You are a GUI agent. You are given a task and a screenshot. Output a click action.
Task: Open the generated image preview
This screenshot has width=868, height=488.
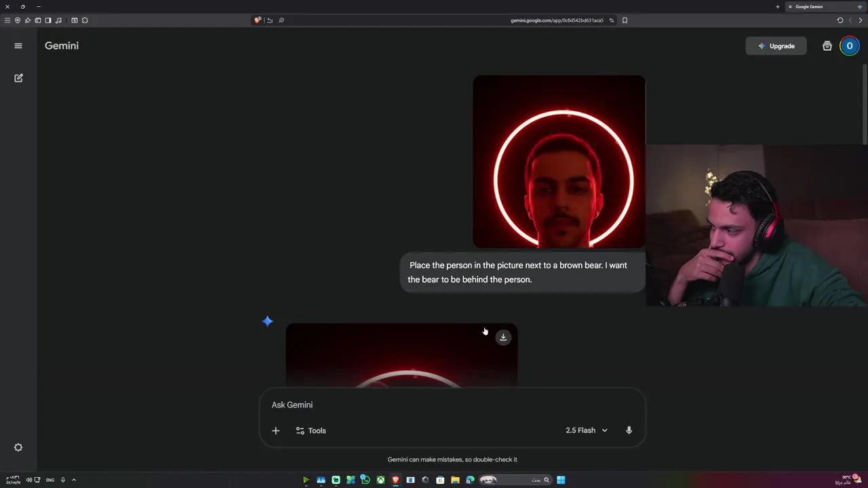401,355
